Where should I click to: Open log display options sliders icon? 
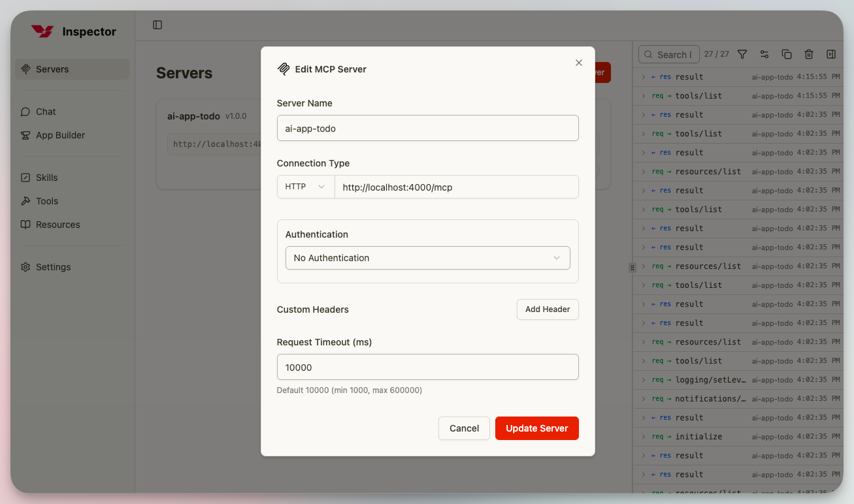[764, 54]
